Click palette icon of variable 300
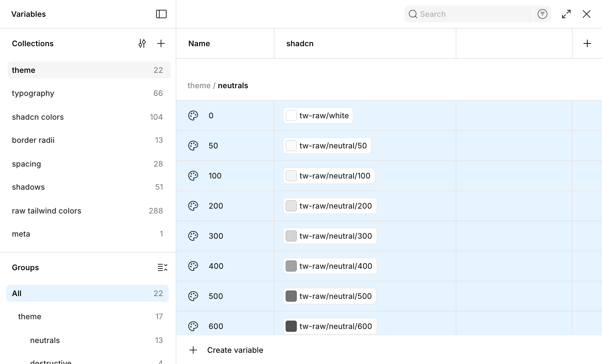This screenshot has height=364, width=602. point(193,236)
